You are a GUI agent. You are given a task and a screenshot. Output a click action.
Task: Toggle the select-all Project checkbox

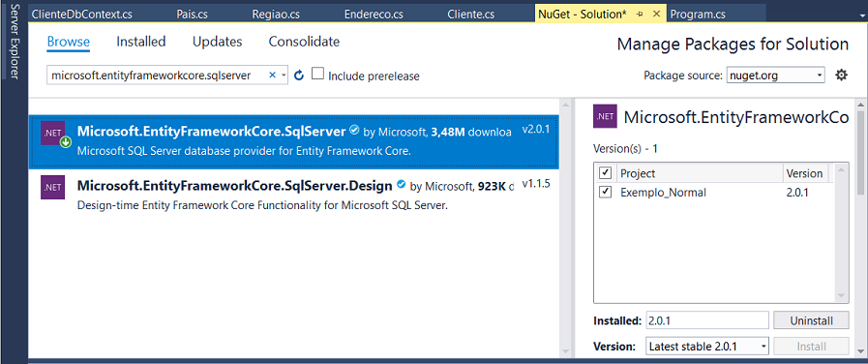tap(605, 173)
